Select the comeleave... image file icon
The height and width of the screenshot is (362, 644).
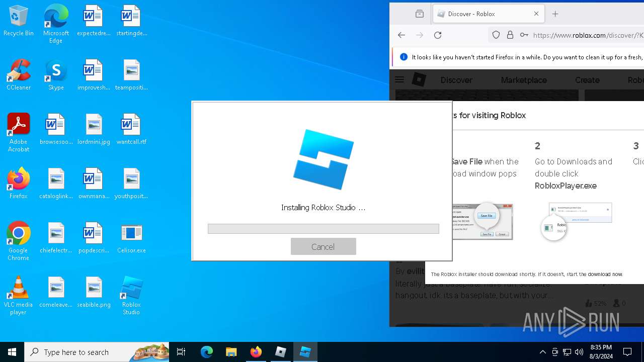(x=56, y=293)
